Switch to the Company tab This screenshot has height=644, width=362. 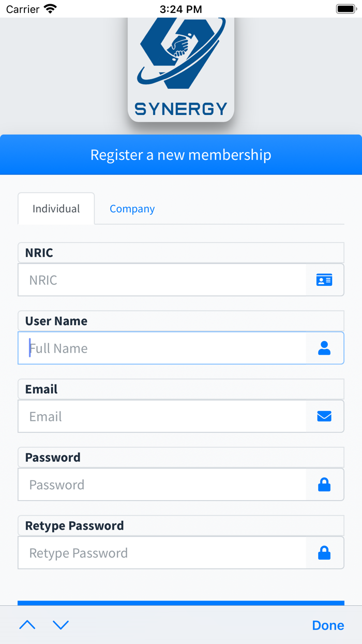click(132, 208)
